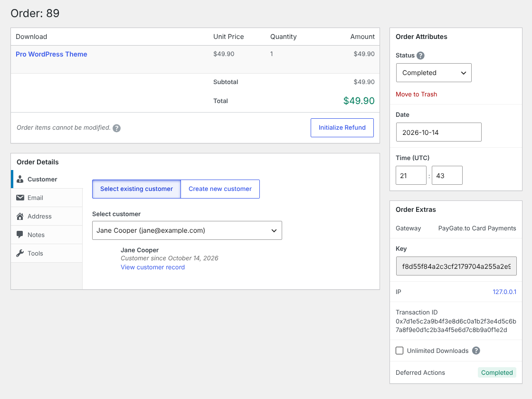532x399 pixels.
Task: Click the Deferred Actions Completed badge
Action: [x=497, y=372]
